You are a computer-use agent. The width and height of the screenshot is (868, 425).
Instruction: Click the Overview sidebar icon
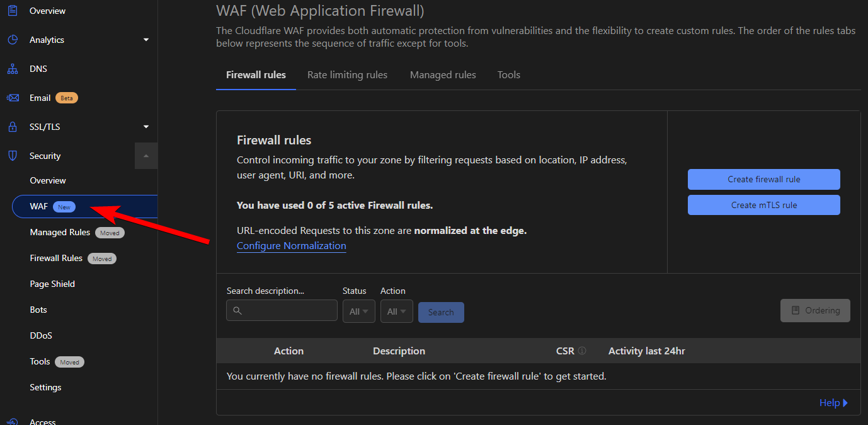pyautogui.click(x=13, y=10)
